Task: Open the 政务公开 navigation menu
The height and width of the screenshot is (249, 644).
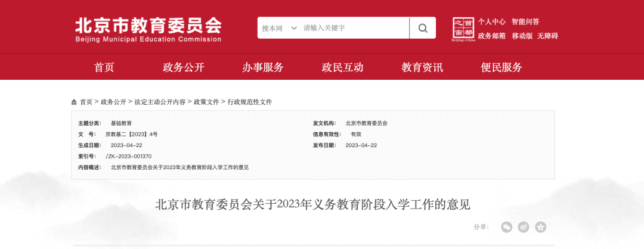Action: click(x=184, y=67)
